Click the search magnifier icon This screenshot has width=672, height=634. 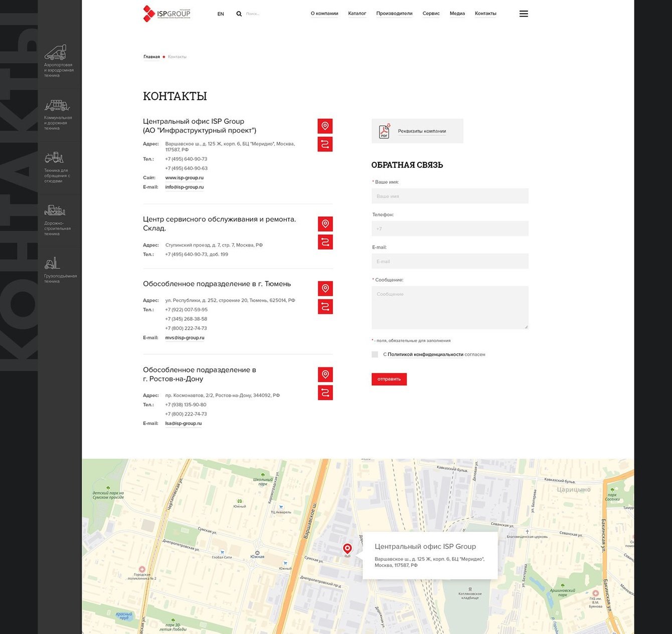[x=239, y=14]
